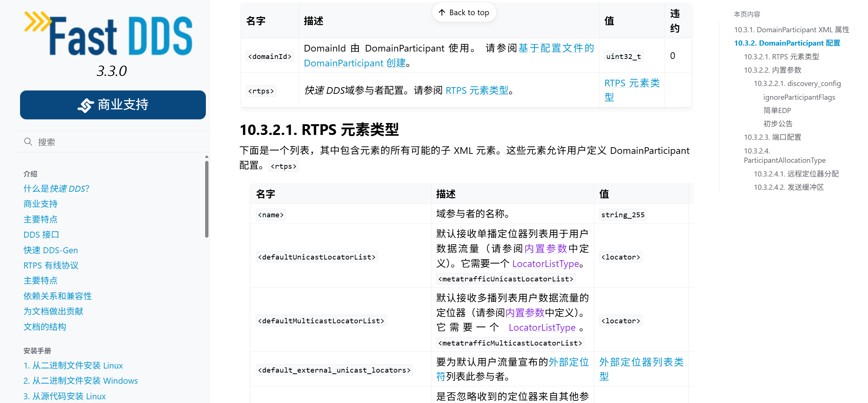Image resolution: width=868 pixels, height=403 pixels.
Task: Open 什么是快速 DDS? sidebar link
Action: click(x=56, y=188)
